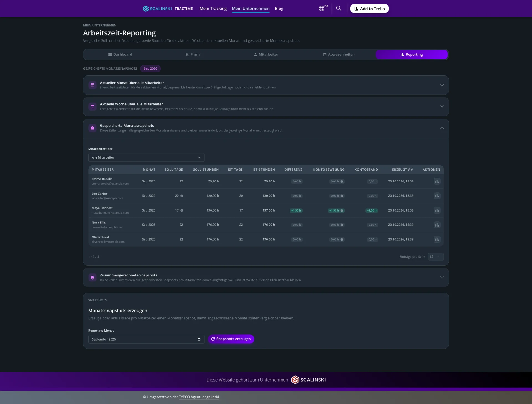This screenshot has height=404, width=532.
Task: Click the pagination text 1 - 5 / 5
Action: 94,257
